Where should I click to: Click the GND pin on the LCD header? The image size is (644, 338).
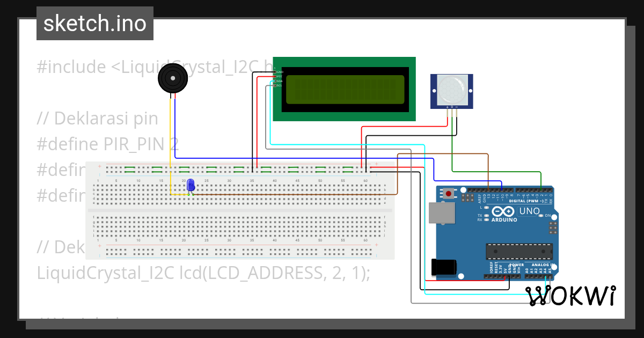(x=275, y=72)
